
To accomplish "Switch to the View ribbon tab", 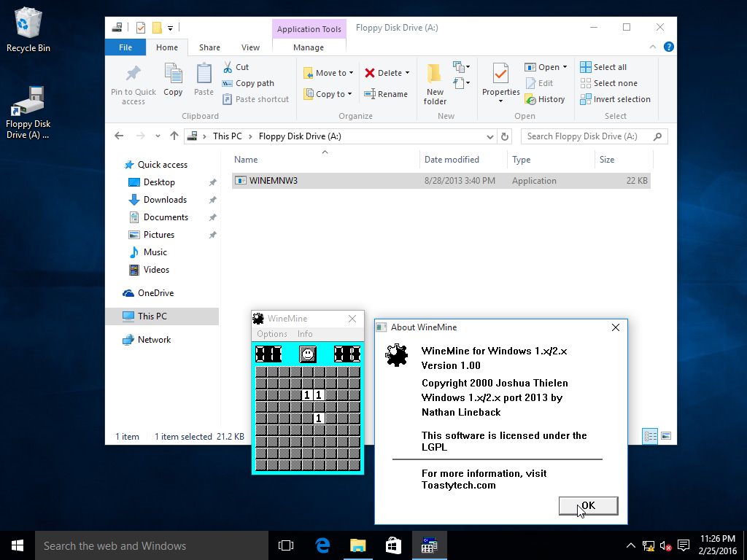I will click(250, 47).
